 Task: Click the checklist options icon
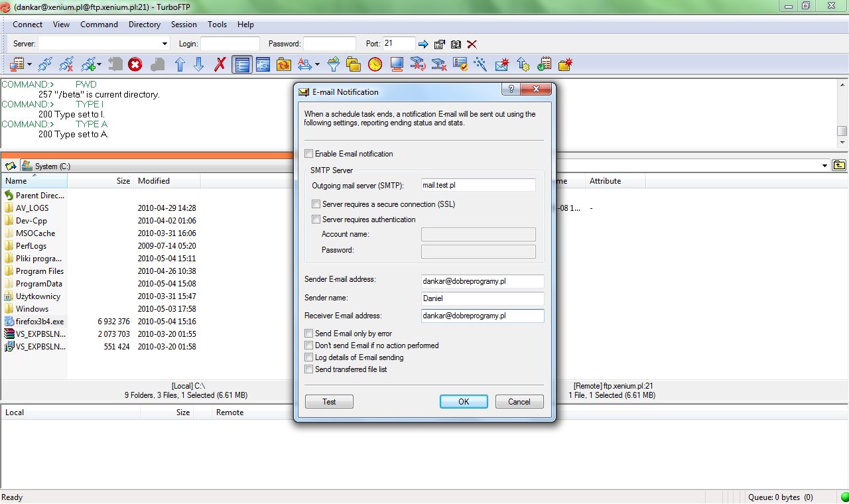point(460,64)
